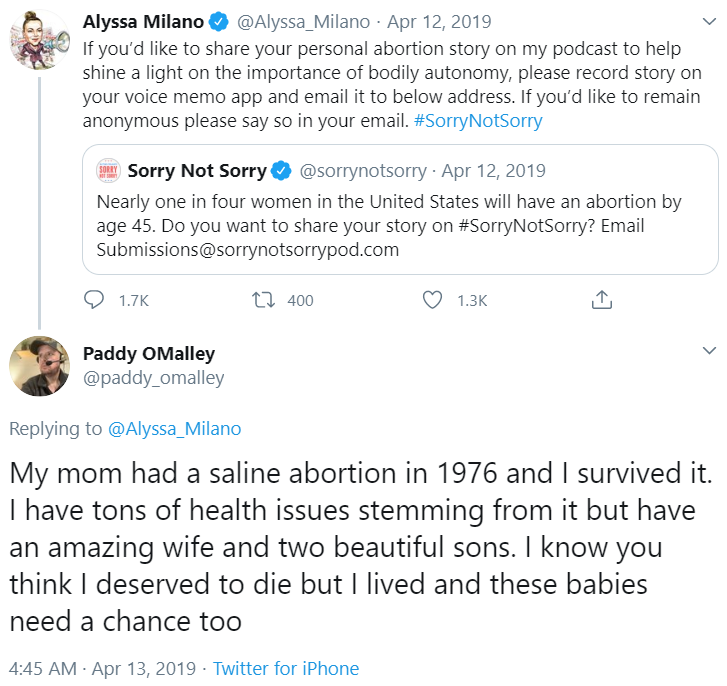Screen dimensions: 727x686
Task: Open Alyssa Milano's profile avatar
Action: (39, 39)
